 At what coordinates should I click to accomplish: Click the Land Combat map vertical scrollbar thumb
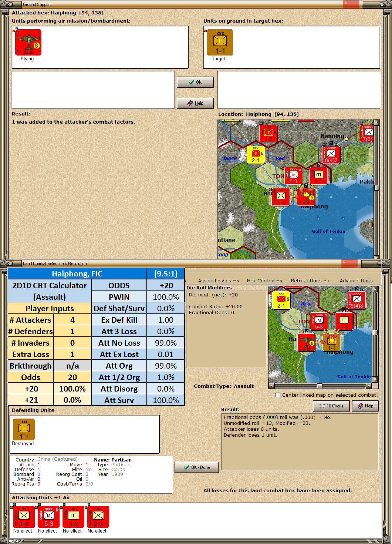(375, 332)
